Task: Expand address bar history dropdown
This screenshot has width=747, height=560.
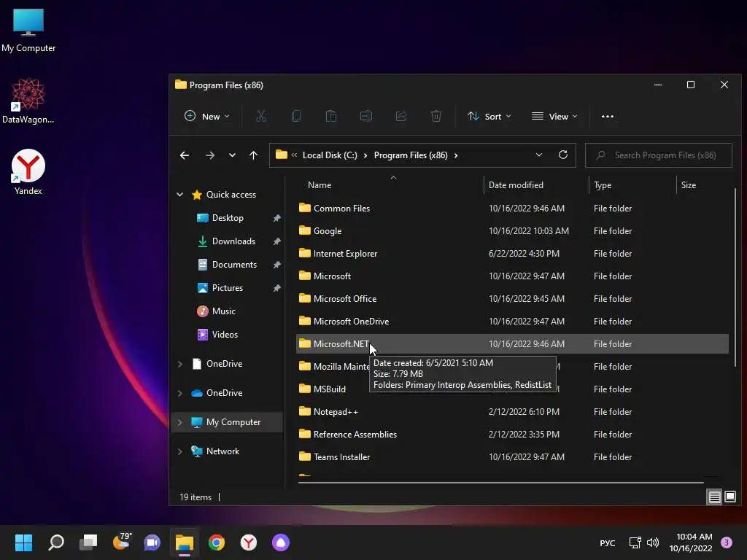Action: click(x=539, y=155)
